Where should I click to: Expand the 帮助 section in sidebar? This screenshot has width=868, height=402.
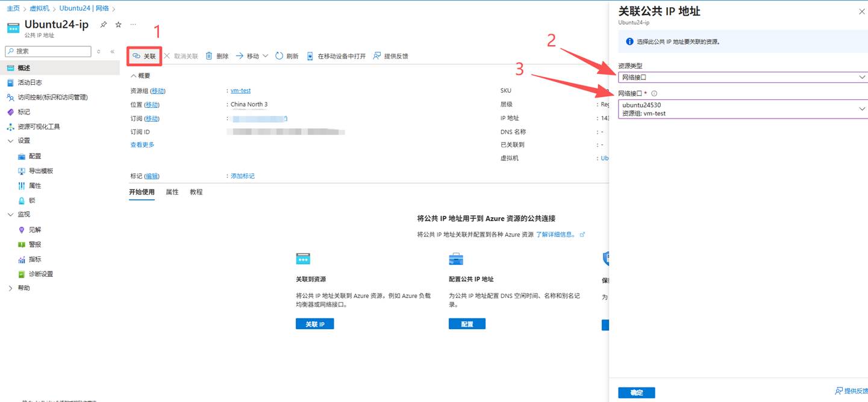pos(10,288)
